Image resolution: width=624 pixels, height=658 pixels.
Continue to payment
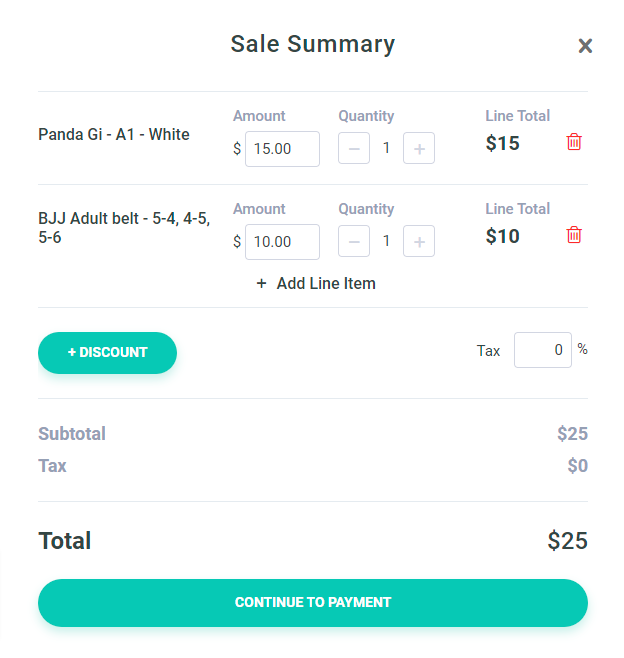tap(312, 602)
